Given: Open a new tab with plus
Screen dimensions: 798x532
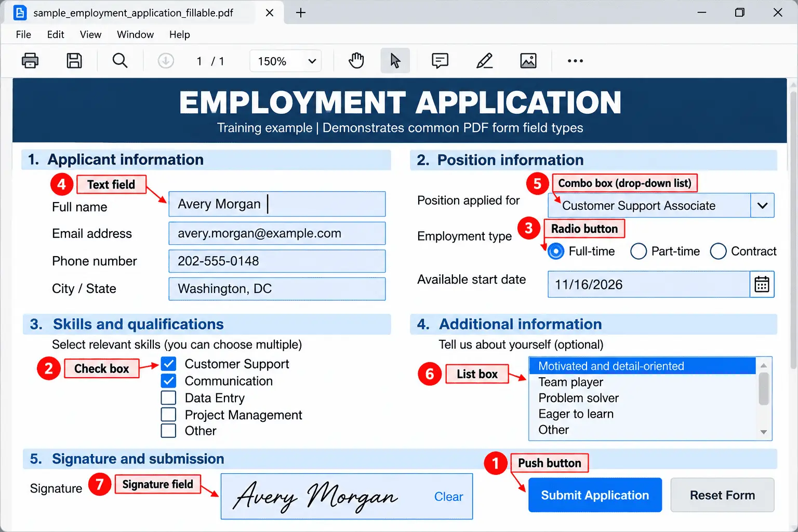Looking at the screenshot, I should click(301, 12).
